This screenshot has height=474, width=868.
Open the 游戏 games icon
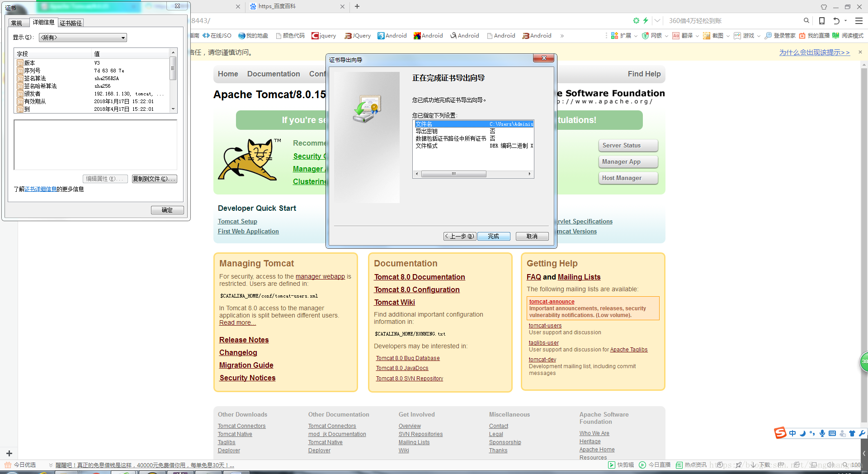point(737,36)
